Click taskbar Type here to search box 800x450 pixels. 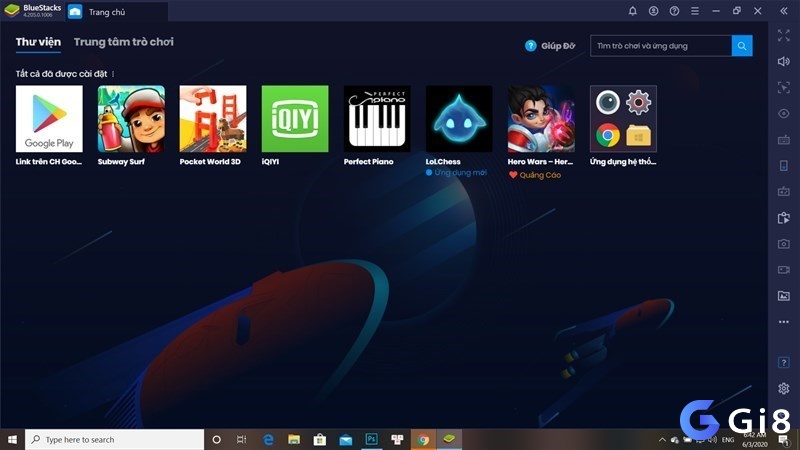click(x=114, y=439)
